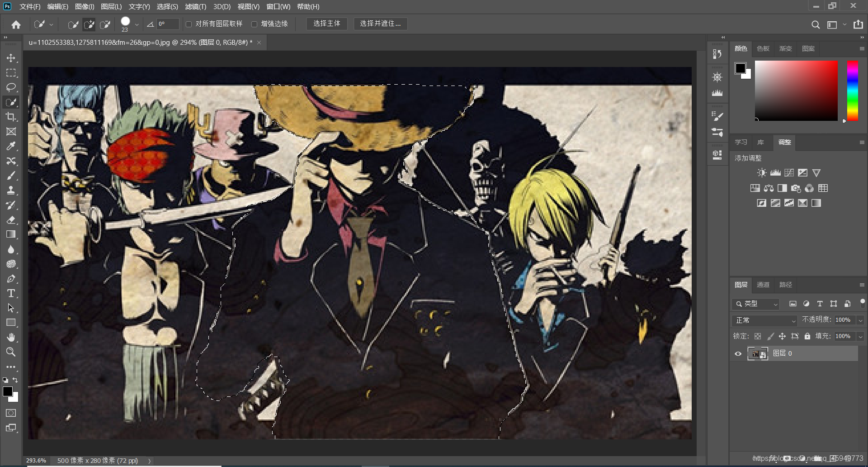Open 填充 fill dropdown arrow
The height and width of the screenshot is (467, 868).
click(x=860, y=336)
